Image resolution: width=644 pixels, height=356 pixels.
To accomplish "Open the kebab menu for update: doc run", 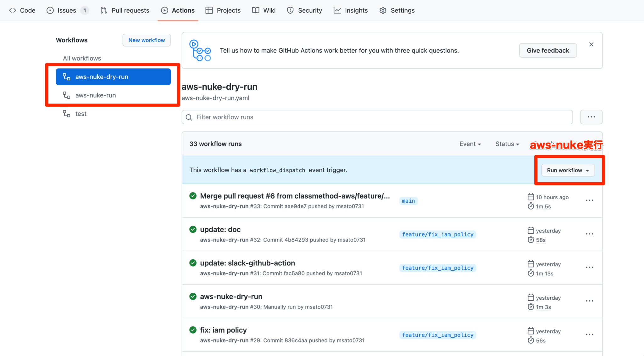I will (x=589, y=234).
